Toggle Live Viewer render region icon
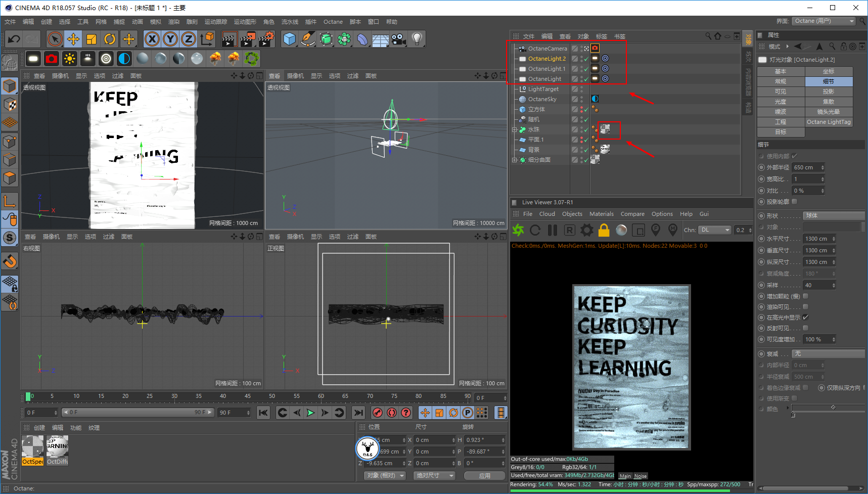This screenshot has width=868, height=494. (638, 230)
